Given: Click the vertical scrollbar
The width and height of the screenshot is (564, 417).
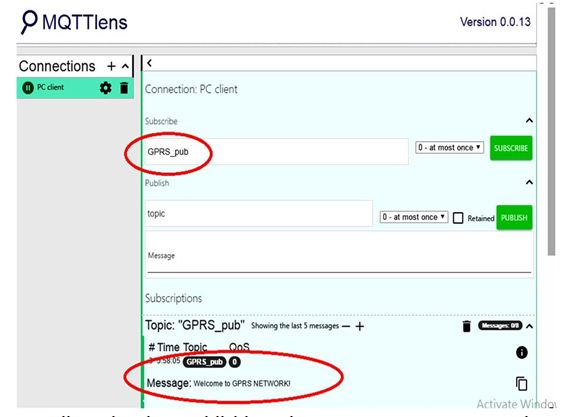Looking at the screenshot, I should pyautogui.click(x=551, y=131).
